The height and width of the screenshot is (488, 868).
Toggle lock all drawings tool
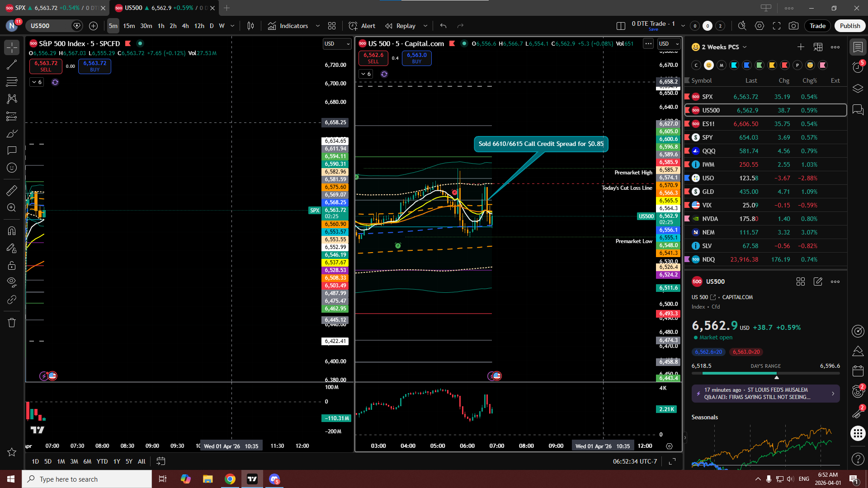pyautogui.click(x=12, y=265)
